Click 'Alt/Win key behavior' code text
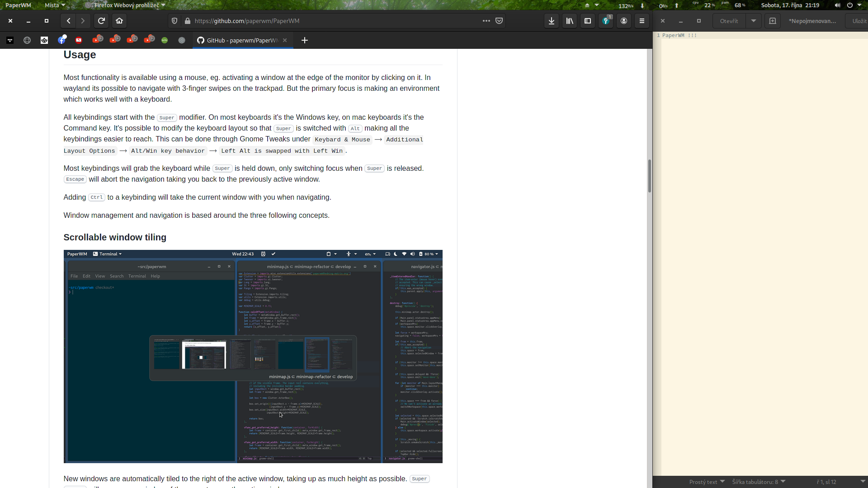Image resolution: width=868 pixels, height=488 pixels. coord(168,151)
